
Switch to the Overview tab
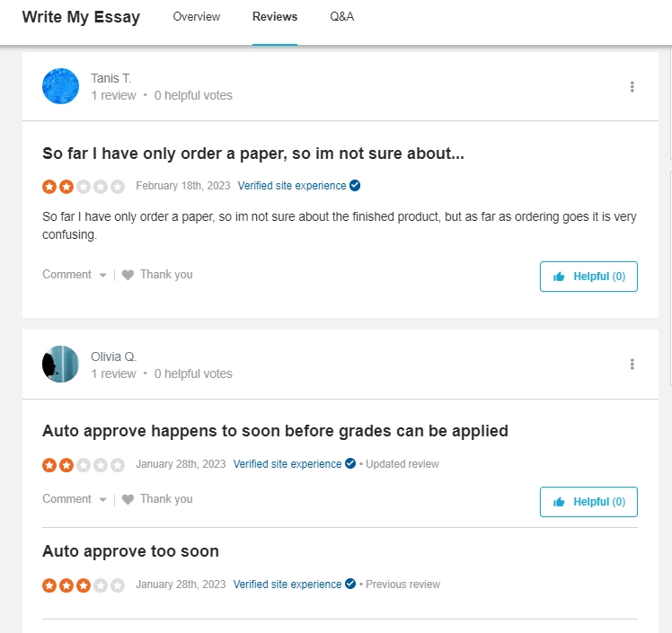(196, 17)
